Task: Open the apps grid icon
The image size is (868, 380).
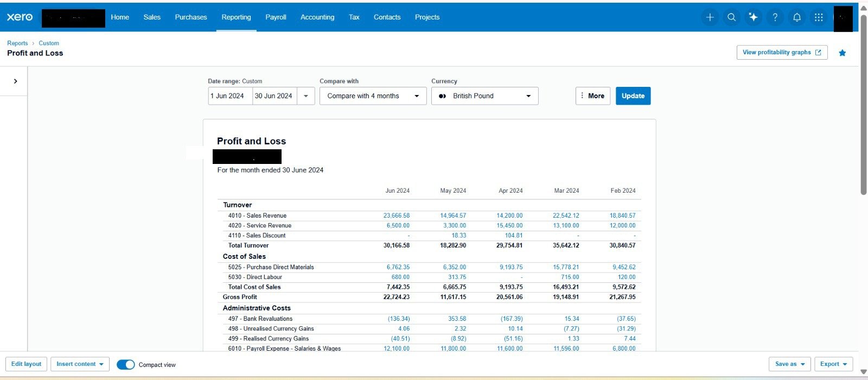Action: [x=819, y=17]
